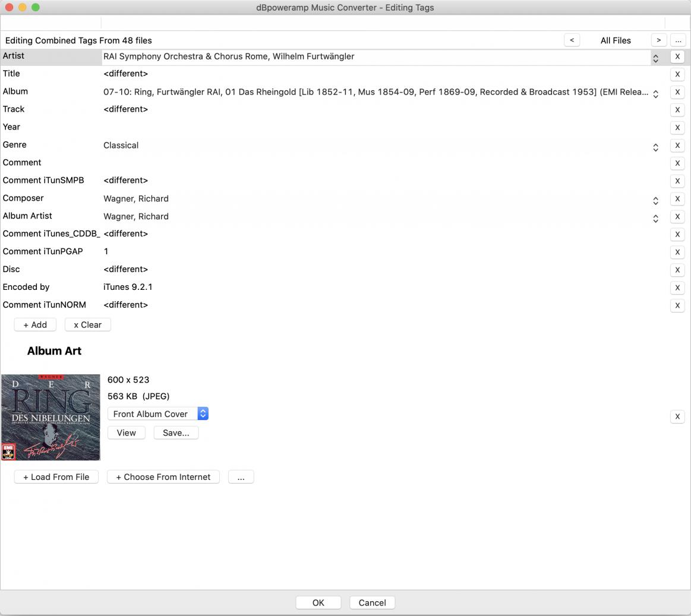The height and width of the screenshot is (616, 691).
Task: Click the + Add tag button
Action: pyautogui.click(x=35, y=325)
